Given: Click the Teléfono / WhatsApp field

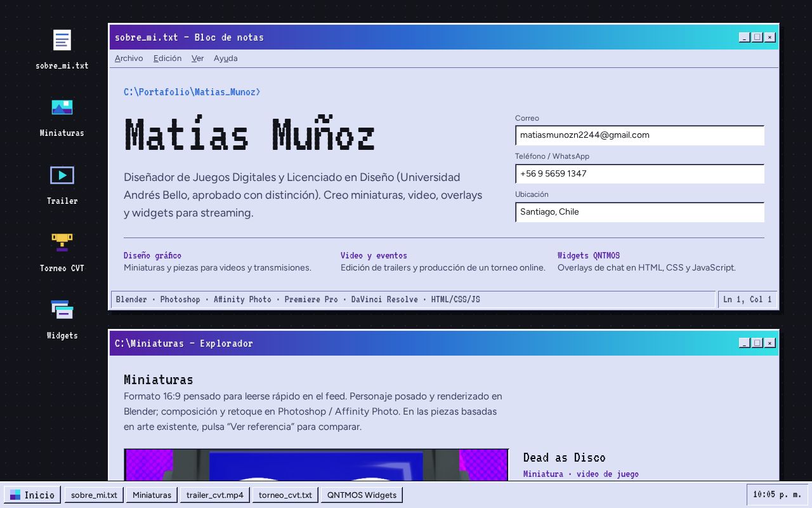Looking at the screenshot, I should point(639,173).
